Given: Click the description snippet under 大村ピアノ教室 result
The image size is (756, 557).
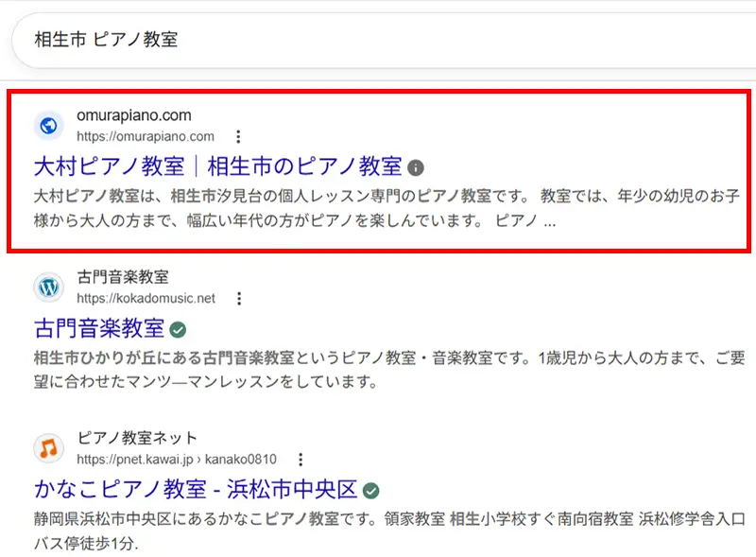Looking at the screenshot, I should 378,211.
